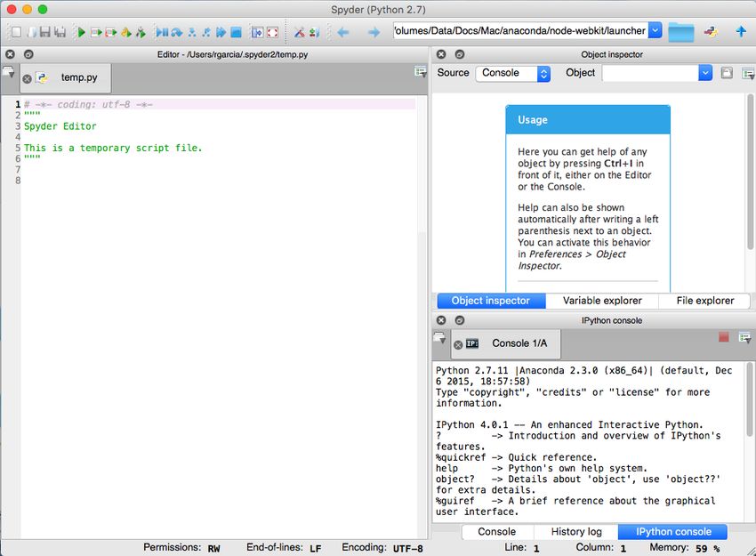Undock the Object inspector pane
Viewport: 756px width, 556px height.
point(460,54)
